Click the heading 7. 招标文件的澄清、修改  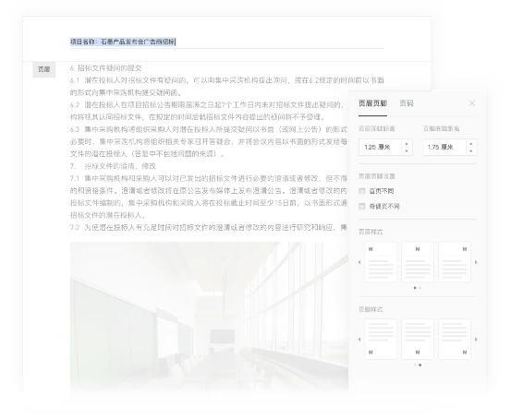point(113,166)
